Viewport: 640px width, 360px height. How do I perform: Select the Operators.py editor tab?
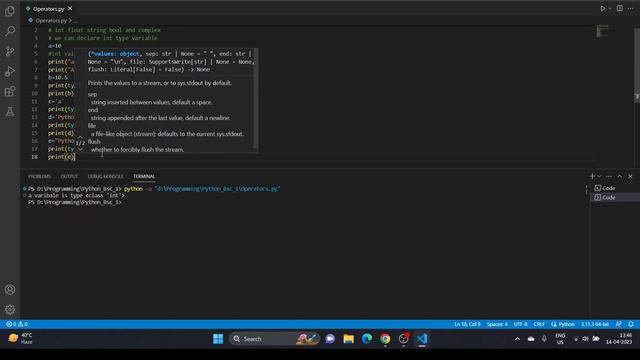click(x=49, y=9)
